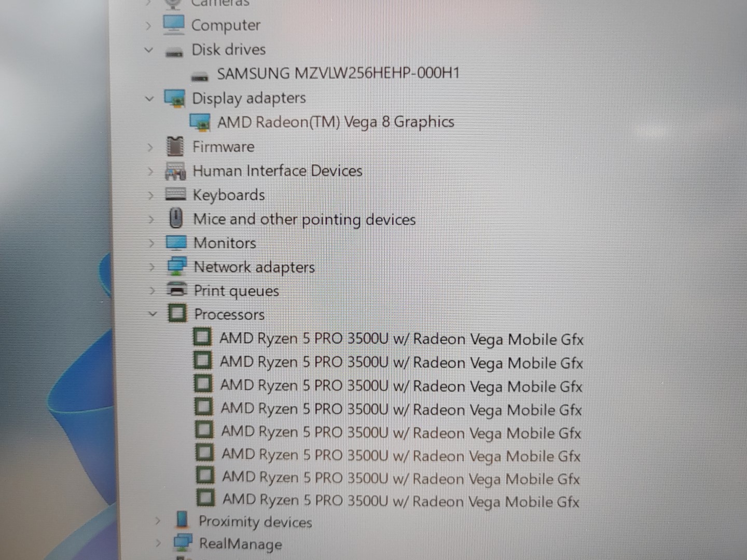This screenshot has height=560, width=747.
Task: Click the Network adapters category icon
Action: click(x=177, y=265)
